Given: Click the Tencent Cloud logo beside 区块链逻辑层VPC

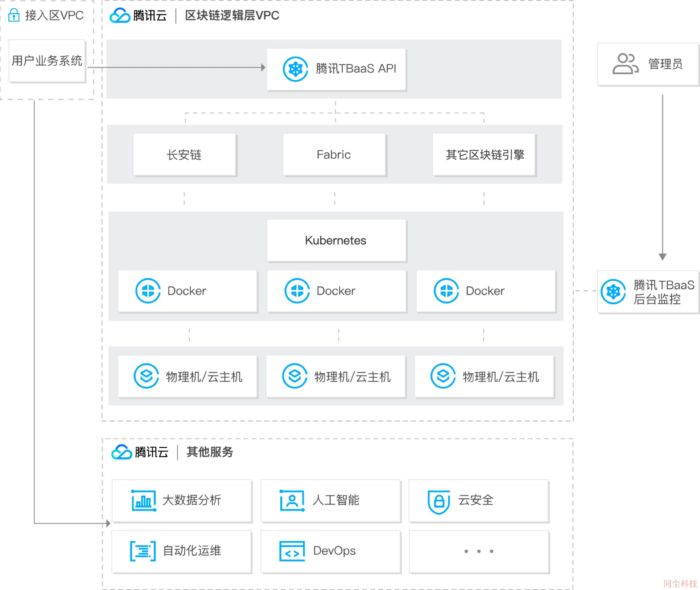Looking at the screenshot, I should pos(120,15).
